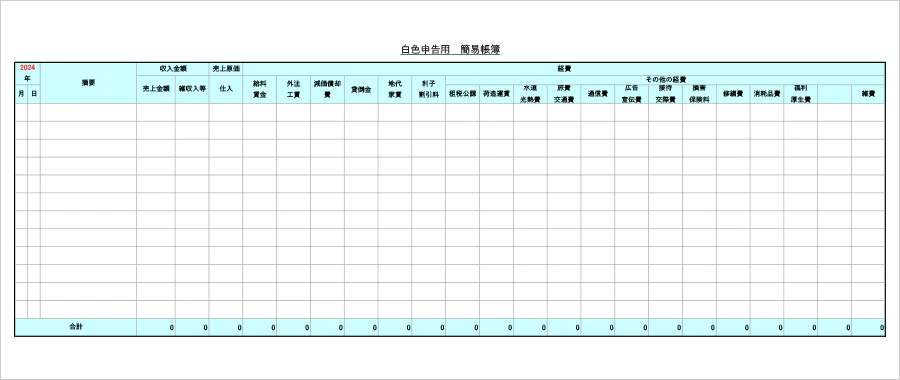Screen dimensions: 900x380
Task: Click the 摘要 column header
Action: (x=88, y=83)
